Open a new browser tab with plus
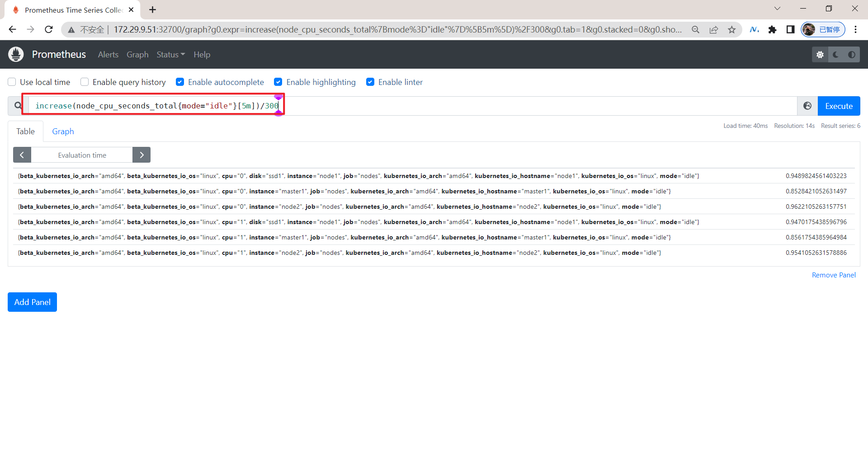868x455 pixels. 153,9
